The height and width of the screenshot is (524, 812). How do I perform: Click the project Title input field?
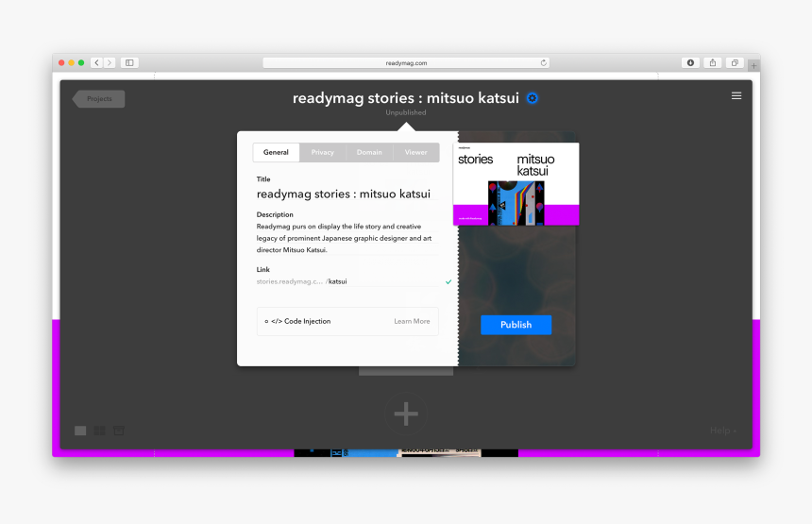click(344, 194)
